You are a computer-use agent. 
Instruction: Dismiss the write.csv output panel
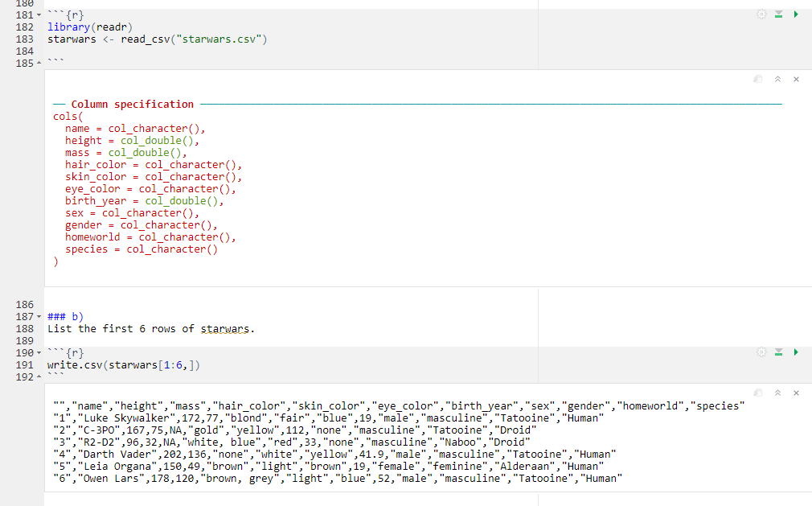click(796, 393)
